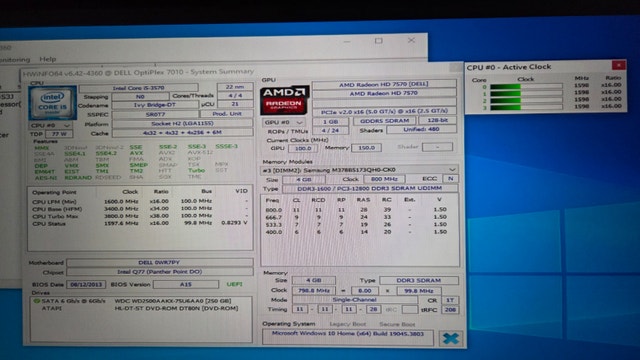Click the Microsoft Windows 10 Home OS field
Screen dimensions: 640x360
pyautogui.click(x=348, y=338)
